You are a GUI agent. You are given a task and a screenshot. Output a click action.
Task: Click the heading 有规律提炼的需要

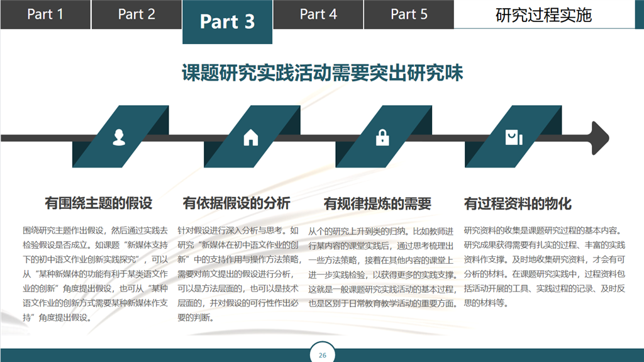(x=377, y=203)
